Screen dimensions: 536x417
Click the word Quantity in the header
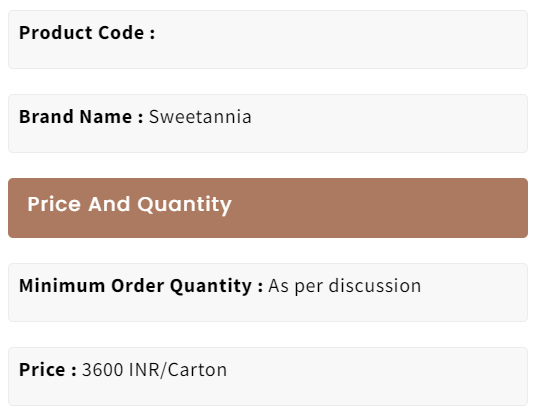(185, 205)
